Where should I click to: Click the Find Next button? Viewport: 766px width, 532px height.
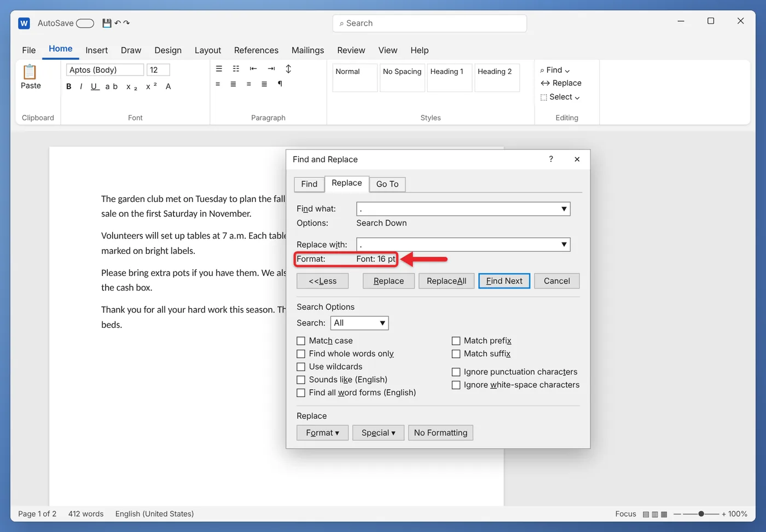pyautogui.click(x=504, y=281)
